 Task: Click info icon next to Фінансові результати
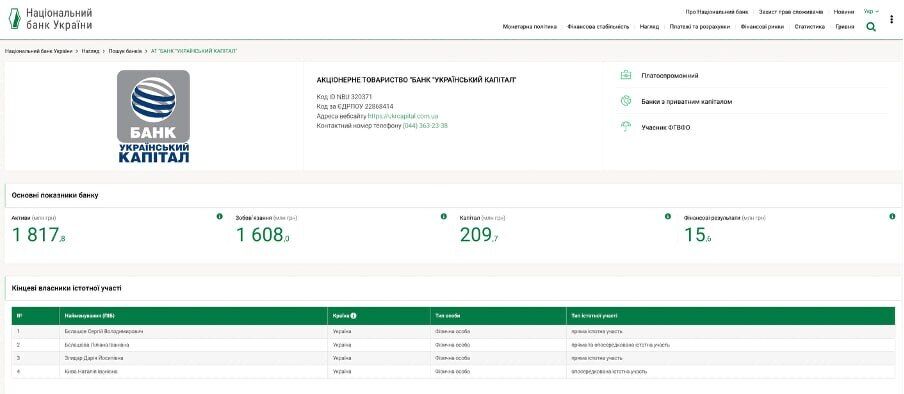click(892, 216)
